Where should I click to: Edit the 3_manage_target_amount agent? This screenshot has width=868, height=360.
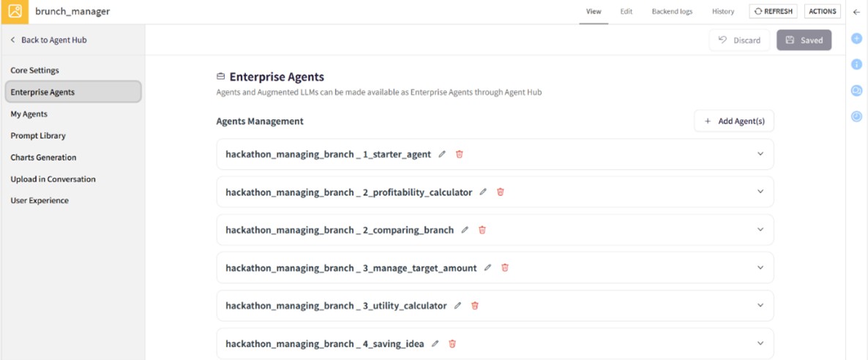pos(487,268)
